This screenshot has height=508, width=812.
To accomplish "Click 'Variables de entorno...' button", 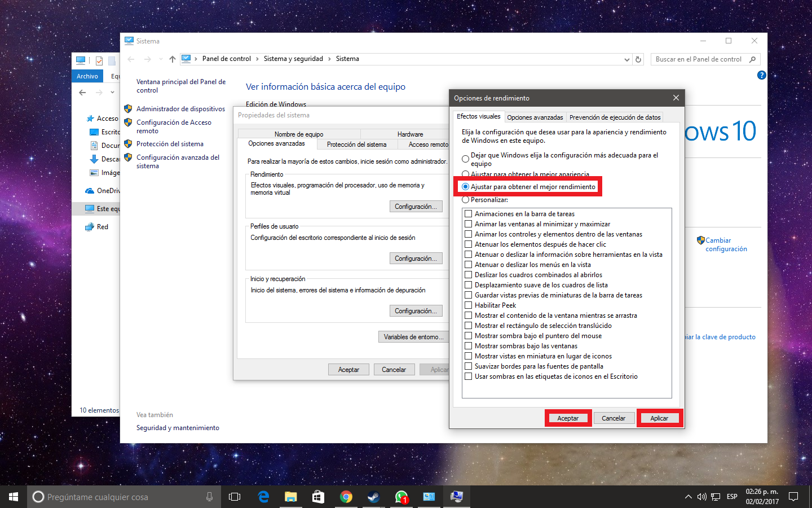I will point(414,337).
